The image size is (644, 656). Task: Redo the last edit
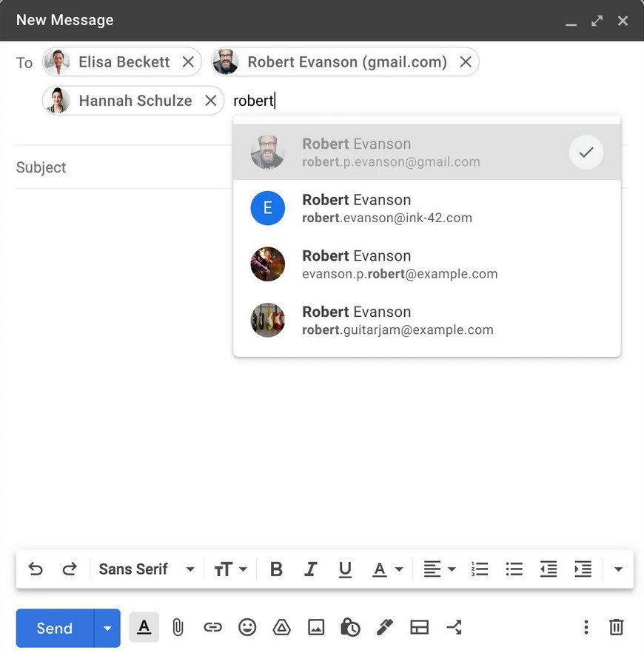coord(70,569)
